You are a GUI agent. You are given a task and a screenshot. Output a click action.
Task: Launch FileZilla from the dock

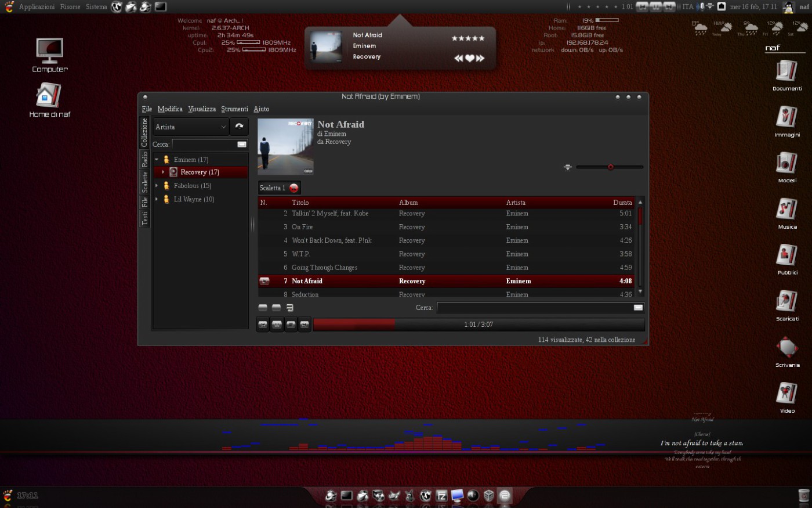[x=441, y=496]
